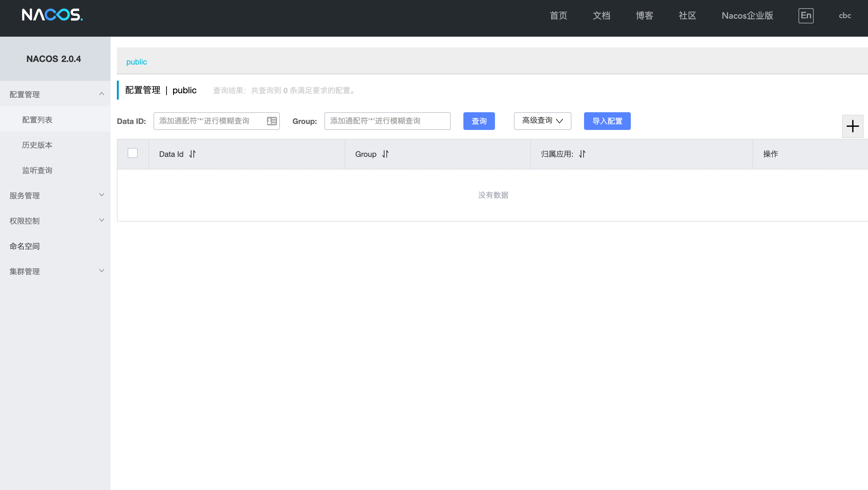Screen dimensions: 868x490
Task: Click the Data ID input card icon
Action: (x=272, y=121)
